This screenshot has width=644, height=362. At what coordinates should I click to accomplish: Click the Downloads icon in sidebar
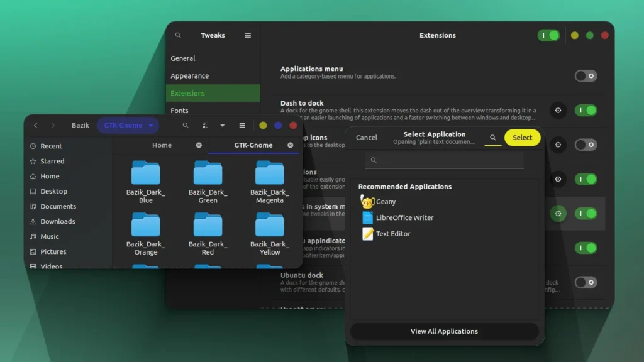click(x=33, y=222)
